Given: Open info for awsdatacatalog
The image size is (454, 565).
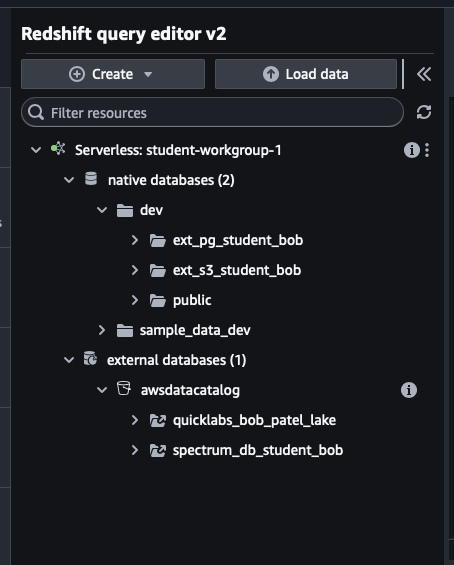Looking at the screenshot, I should tap(409, 390).
